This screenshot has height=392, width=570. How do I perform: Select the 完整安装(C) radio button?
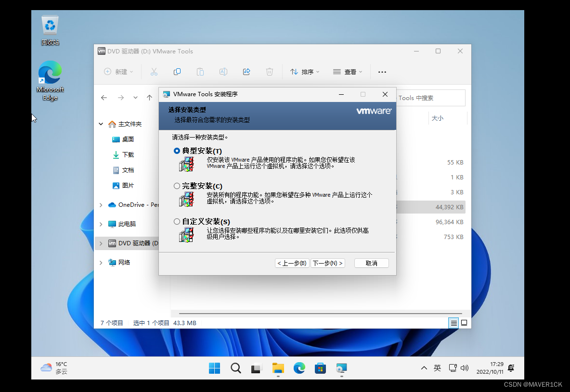pyautogui.click(x=177, y=186)
